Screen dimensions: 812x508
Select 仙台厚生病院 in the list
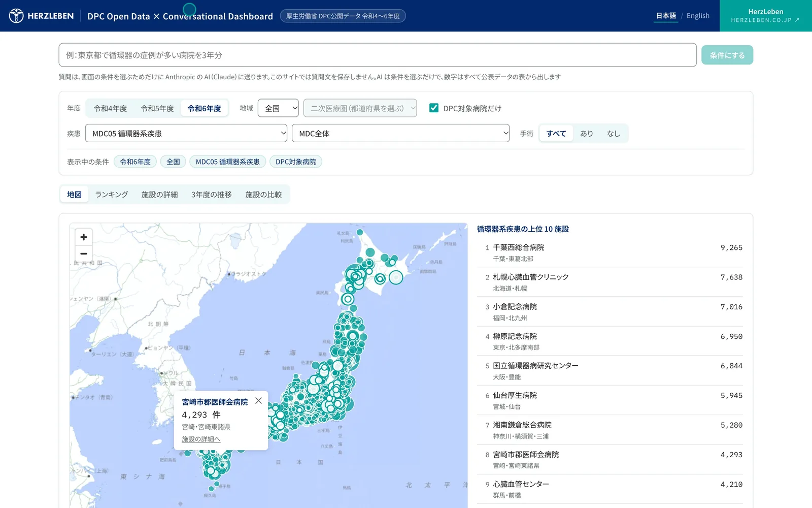(610, 400)
